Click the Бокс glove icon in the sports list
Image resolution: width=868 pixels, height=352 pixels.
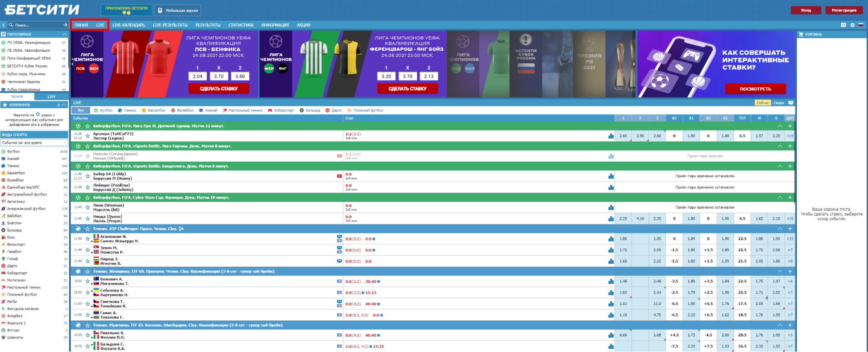[3, 237]
